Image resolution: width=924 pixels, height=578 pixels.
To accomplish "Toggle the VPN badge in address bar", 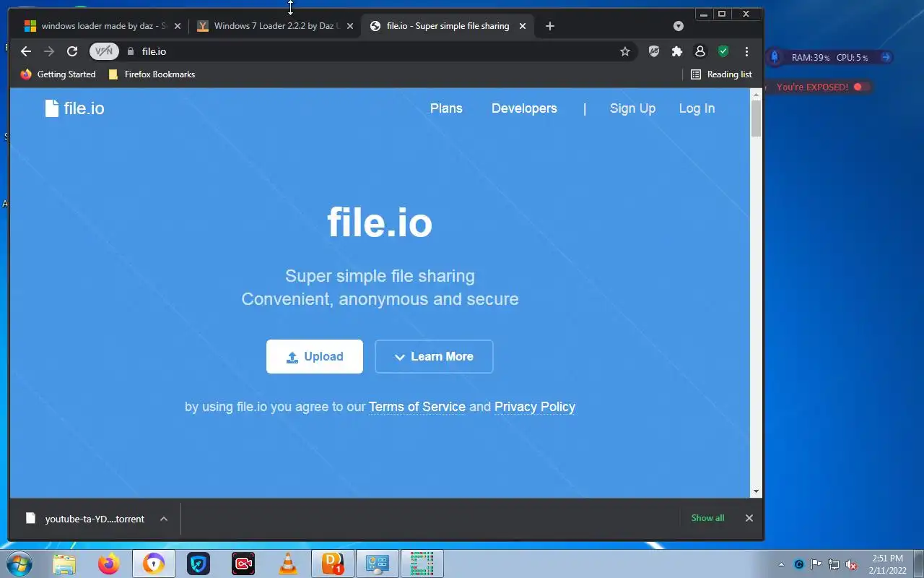I will click(x=104, y=51).
